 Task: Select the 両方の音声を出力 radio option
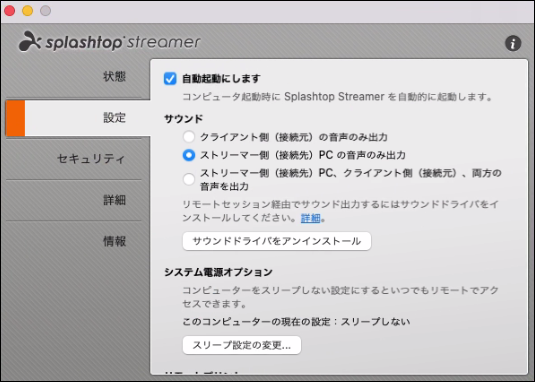(189, 179)
